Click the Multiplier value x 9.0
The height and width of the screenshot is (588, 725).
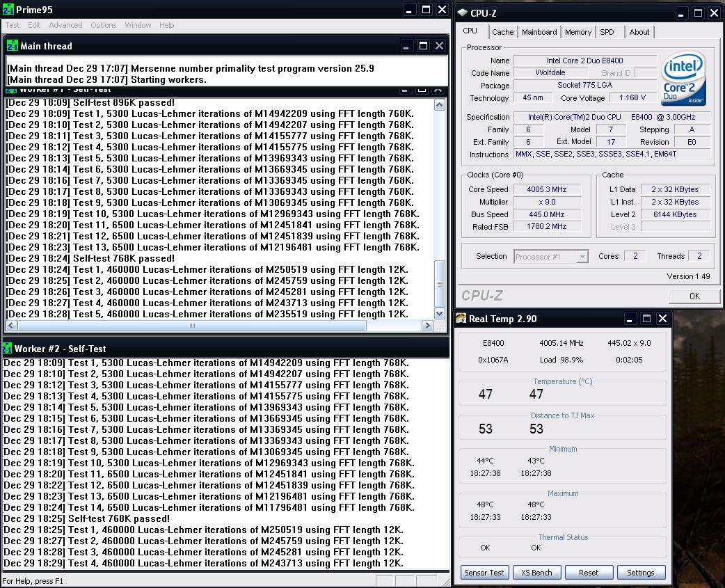pos(546,202)
